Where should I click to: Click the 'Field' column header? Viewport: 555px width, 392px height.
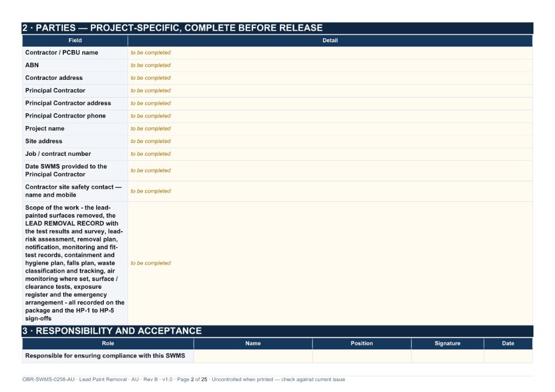pos(75,40)
